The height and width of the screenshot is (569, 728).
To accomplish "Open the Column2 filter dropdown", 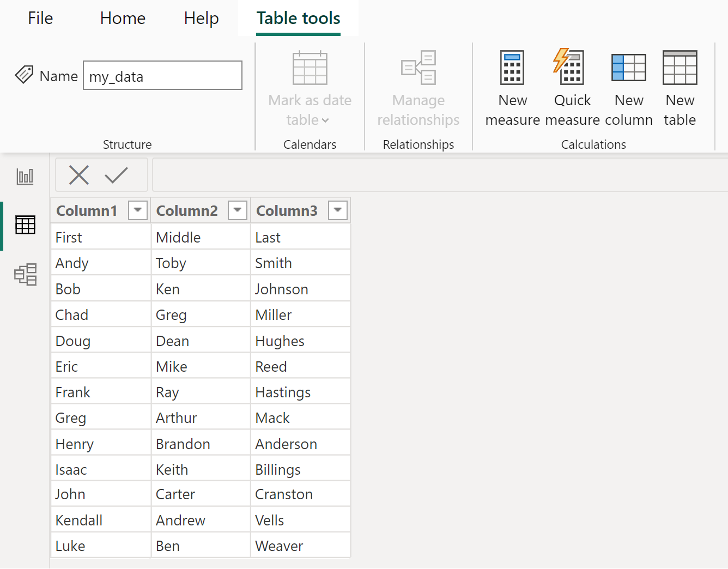I will [x=238, y=210].
